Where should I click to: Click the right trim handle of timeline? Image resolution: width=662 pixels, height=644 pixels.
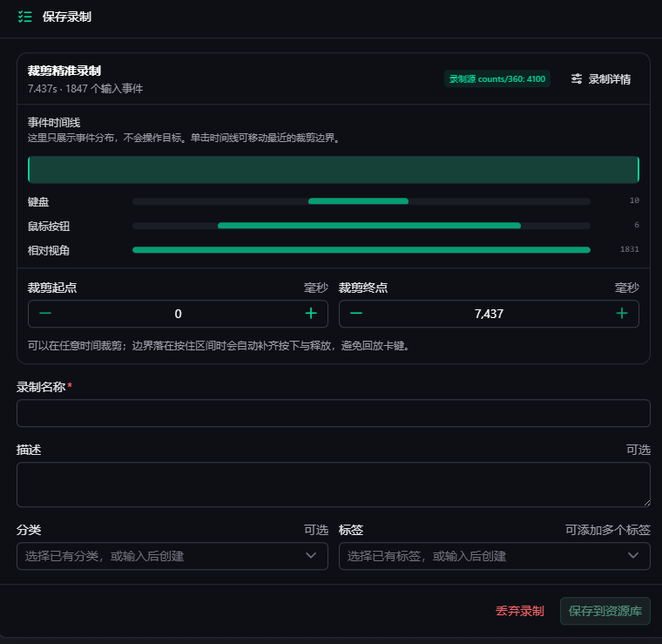(638, 170)
